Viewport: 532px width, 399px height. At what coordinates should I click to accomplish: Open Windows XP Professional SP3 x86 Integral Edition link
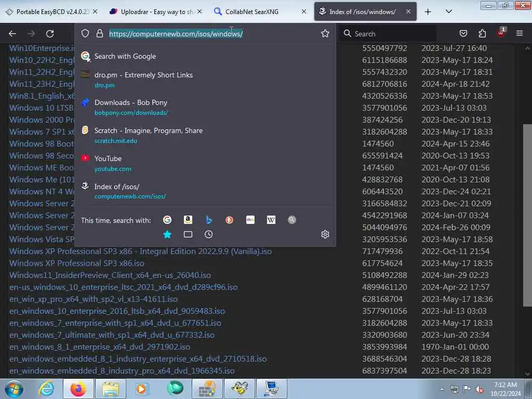pos(140,251)
